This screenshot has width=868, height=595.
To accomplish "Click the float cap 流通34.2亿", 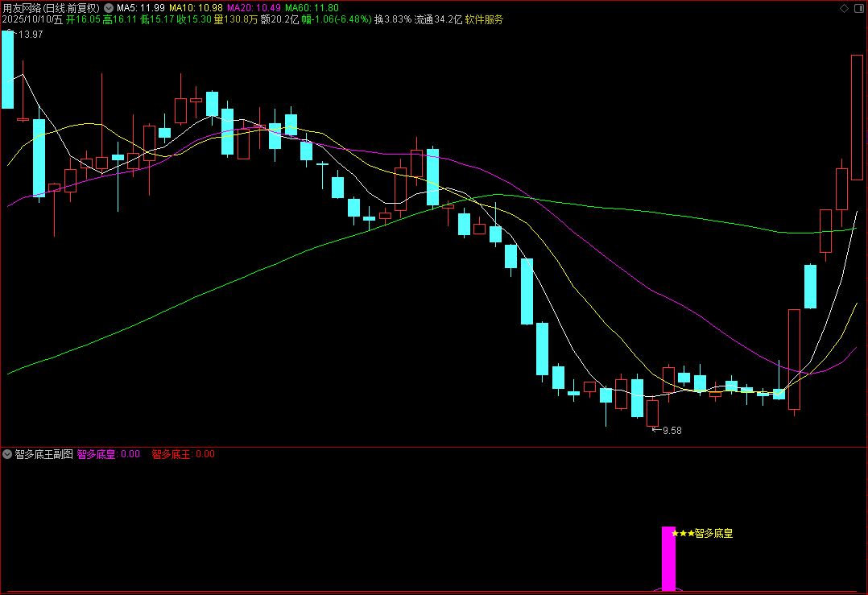I will point(438,20).
